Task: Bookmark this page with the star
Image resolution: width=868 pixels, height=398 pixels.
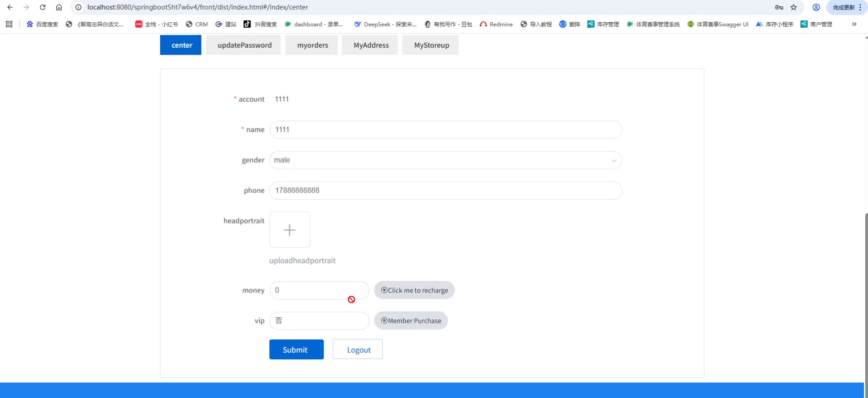Action: [x=794, y=7]
